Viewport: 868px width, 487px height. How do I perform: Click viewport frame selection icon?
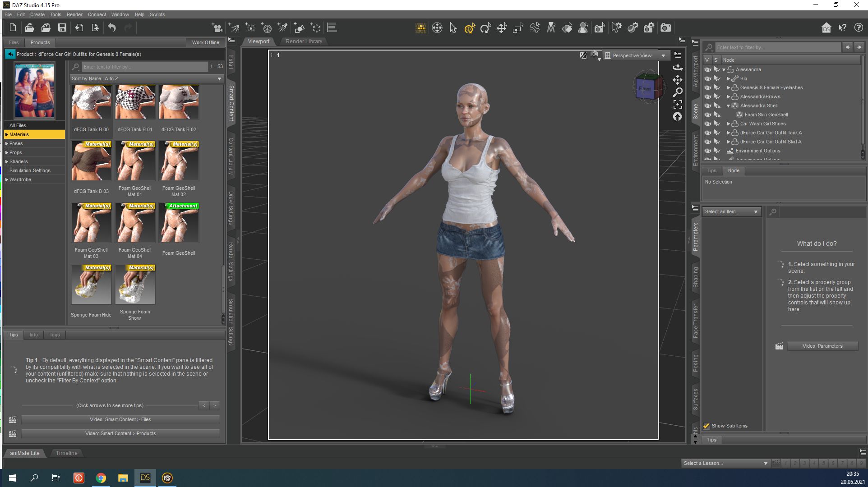pyautogui.click(x=678, y=104)
